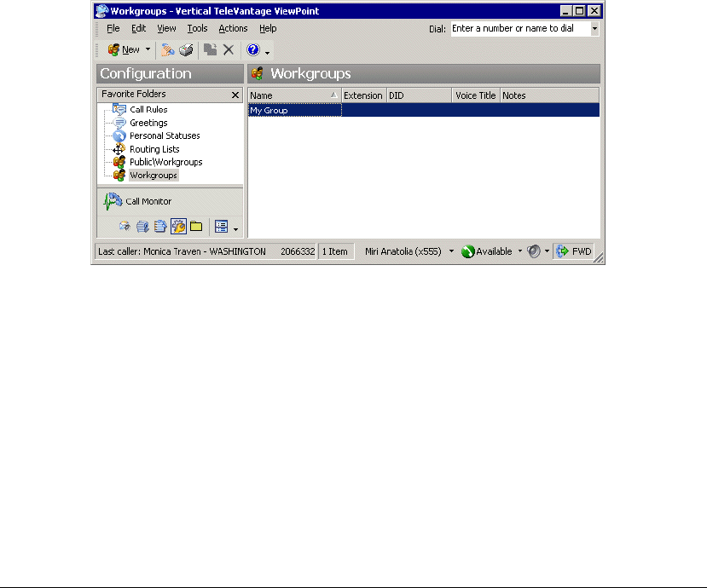
Task: Click the Workgroups tree people icon
Action: [x=119, y=176]
